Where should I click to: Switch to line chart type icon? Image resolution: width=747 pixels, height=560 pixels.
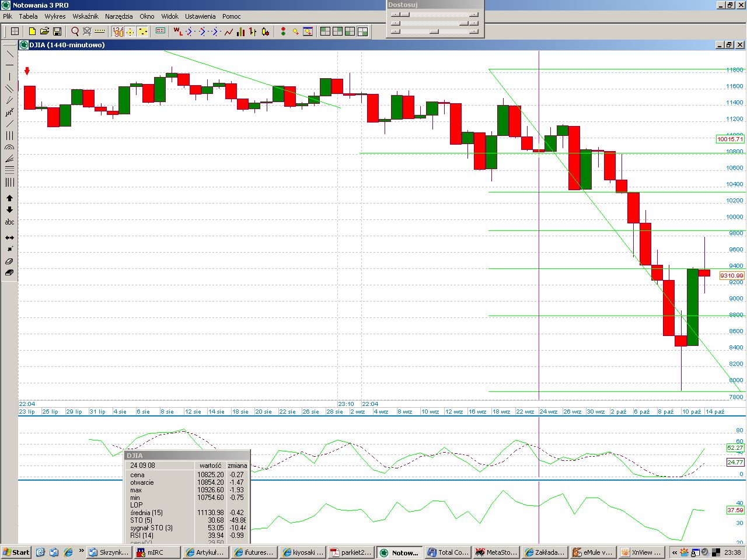point(228,32)
